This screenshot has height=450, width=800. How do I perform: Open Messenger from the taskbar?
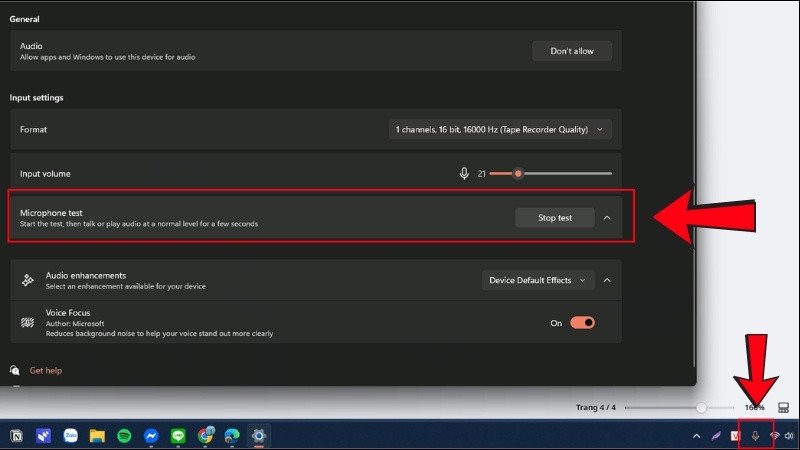[x=152, y=436]
